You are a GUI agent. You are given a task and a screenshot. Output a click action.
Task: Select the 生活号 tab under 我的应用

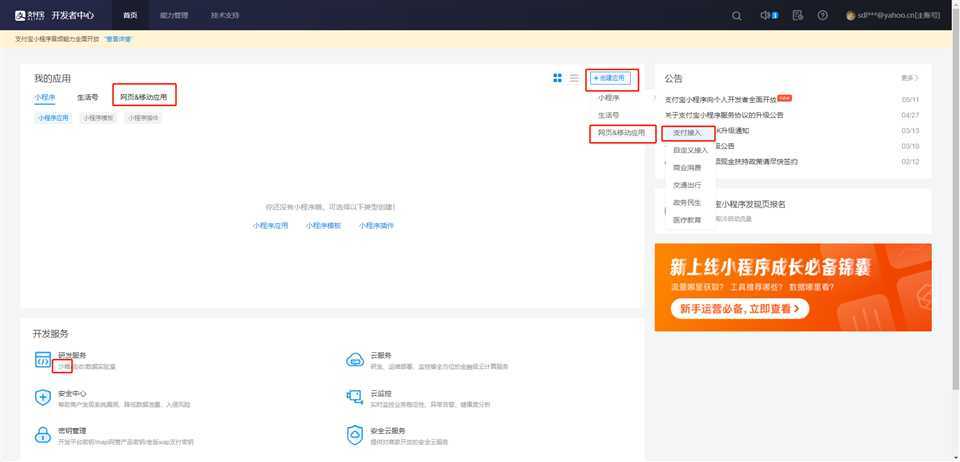click(x=88, y=97)
